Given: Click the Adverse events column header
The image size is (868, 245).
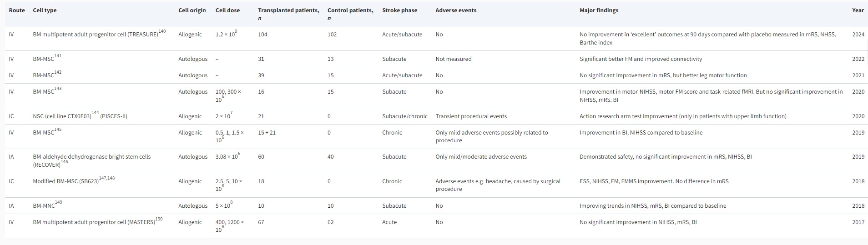Looking at the screenshot, I should (456, 10).
